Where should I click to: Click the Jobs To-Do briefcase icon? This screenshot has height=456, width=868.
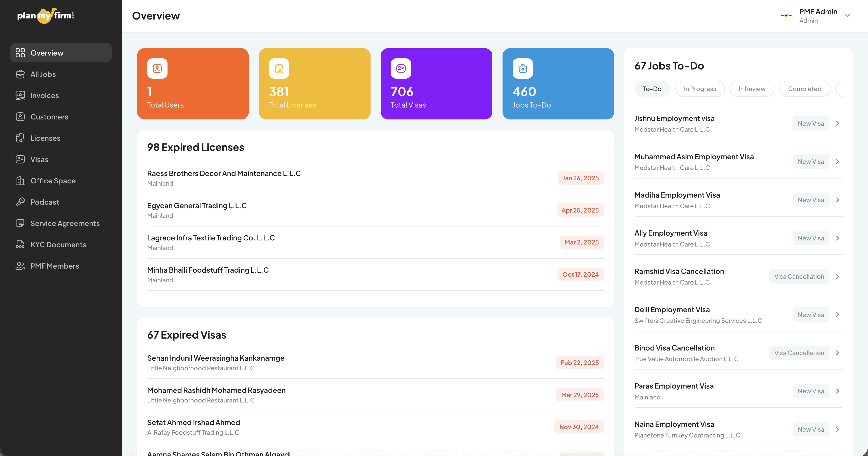pyautogui.click(x=523, y=68)
